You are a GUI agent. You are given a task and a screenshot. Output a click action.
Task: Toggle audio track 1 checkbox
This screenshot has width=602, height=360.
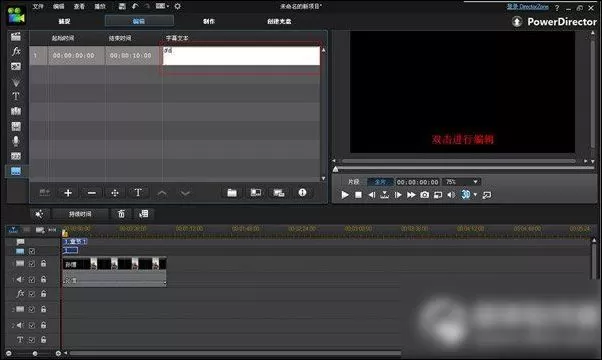point(32,280)
